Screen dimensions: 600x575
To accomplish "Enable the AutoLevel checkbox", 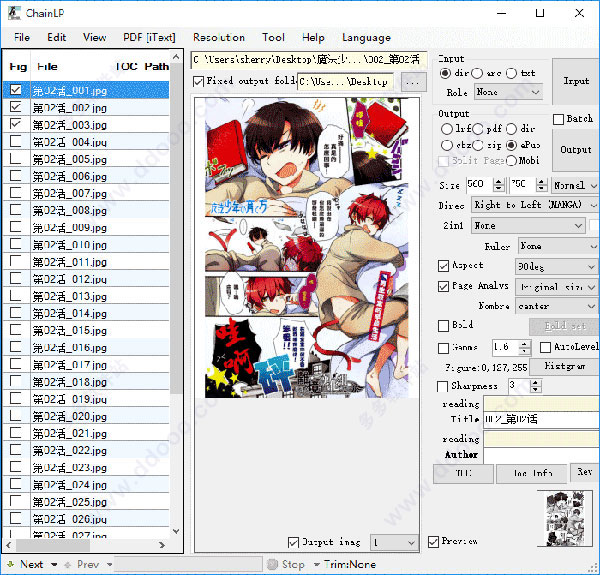I will 545,347.
